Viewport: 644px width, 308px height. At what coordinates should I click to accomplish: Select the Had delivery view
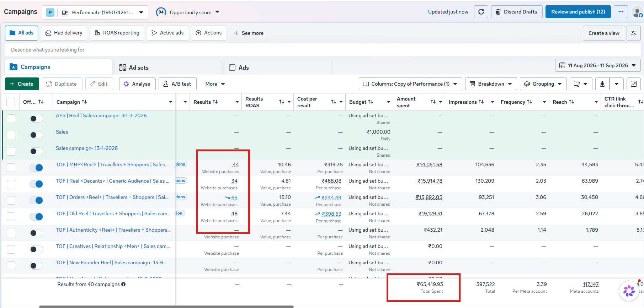[64, 33]
